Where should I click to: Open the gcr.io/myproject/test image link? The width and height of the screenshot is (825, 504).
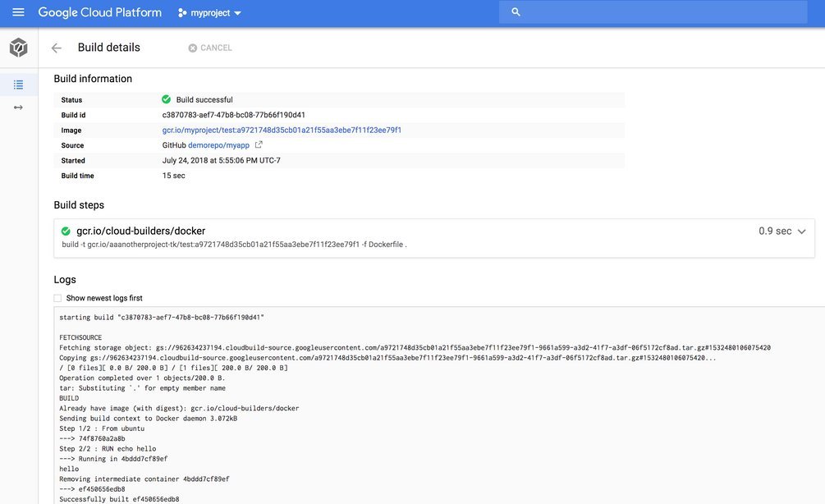tap(279, 130)
